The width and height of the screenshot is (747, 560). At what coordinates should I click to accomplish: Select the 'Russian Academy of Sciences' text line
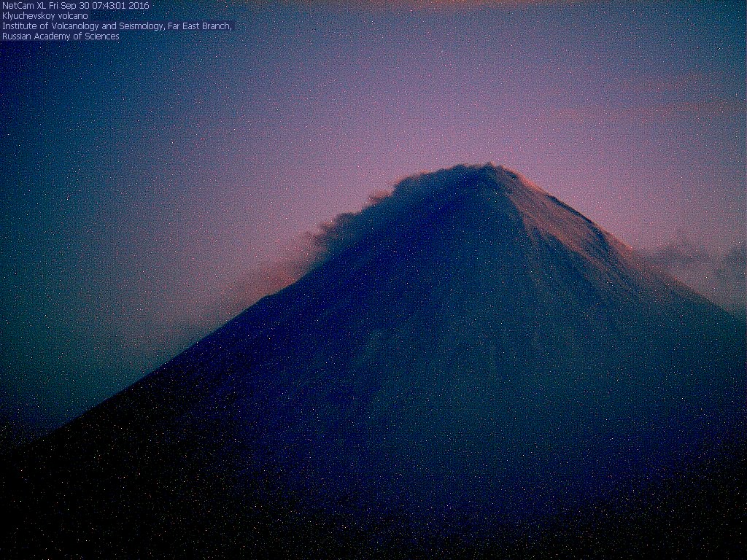click(61, 36)
